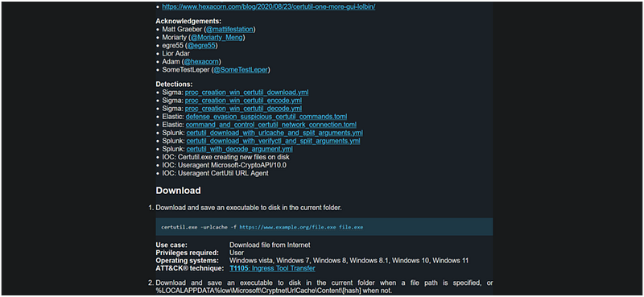
Task: Click the 'Privileges required:' label
Action: point(187,253)
